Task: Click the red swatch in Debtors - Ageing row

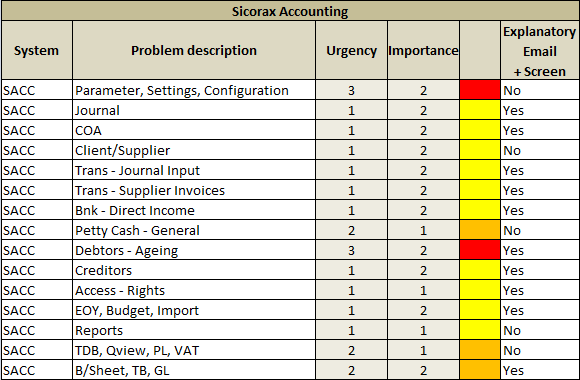Action: (480, 250)
